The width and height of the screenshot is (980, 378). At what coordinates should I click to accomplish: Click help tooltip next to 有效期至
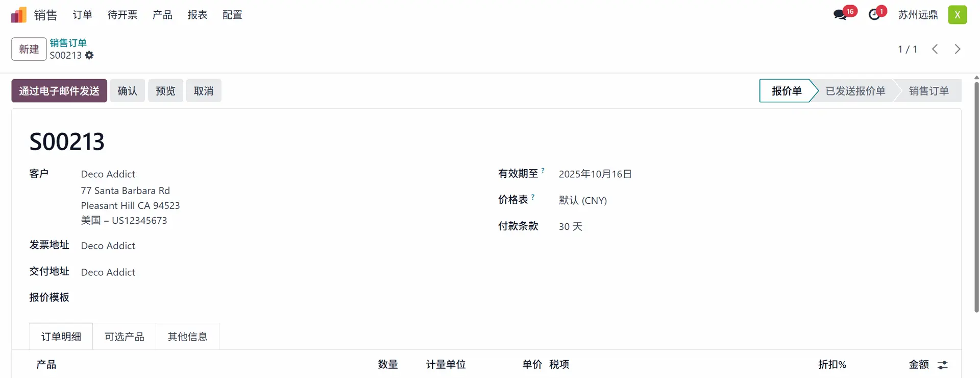coord(543,171)
